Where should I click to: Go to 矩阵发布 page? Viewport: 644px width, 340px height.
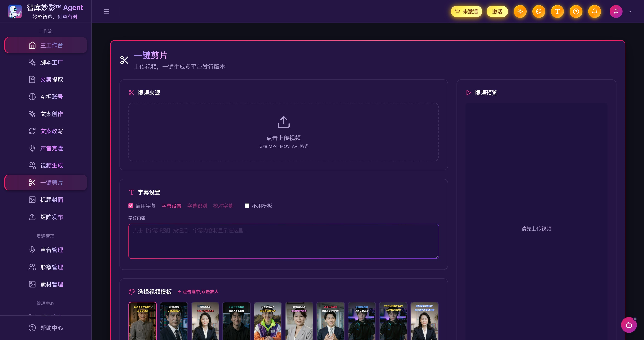click(46, 217)
